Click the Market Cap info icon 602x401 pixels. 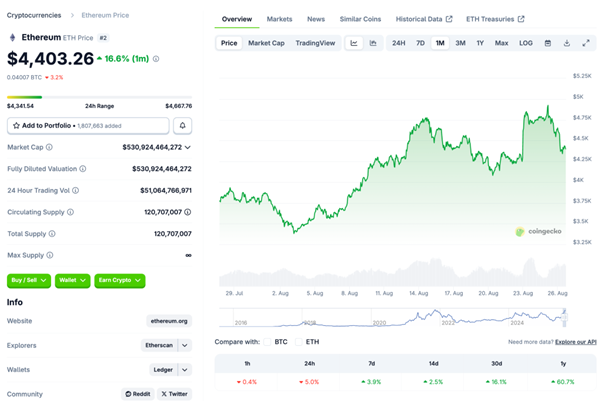pos(49,147)
